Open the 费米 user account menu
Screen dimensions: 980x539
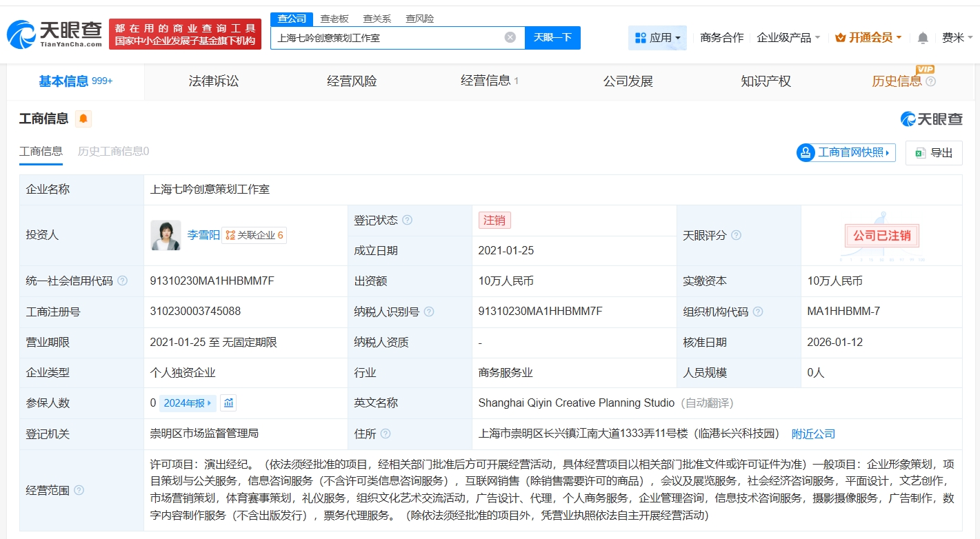[957, 38]
